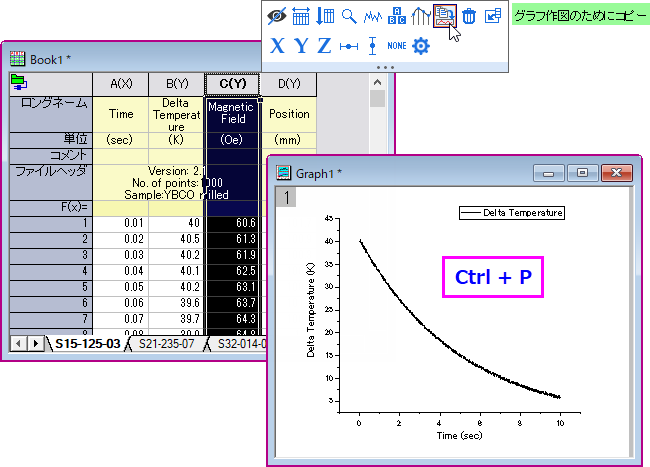Click the ロングネーム row label

click(51, 114)
